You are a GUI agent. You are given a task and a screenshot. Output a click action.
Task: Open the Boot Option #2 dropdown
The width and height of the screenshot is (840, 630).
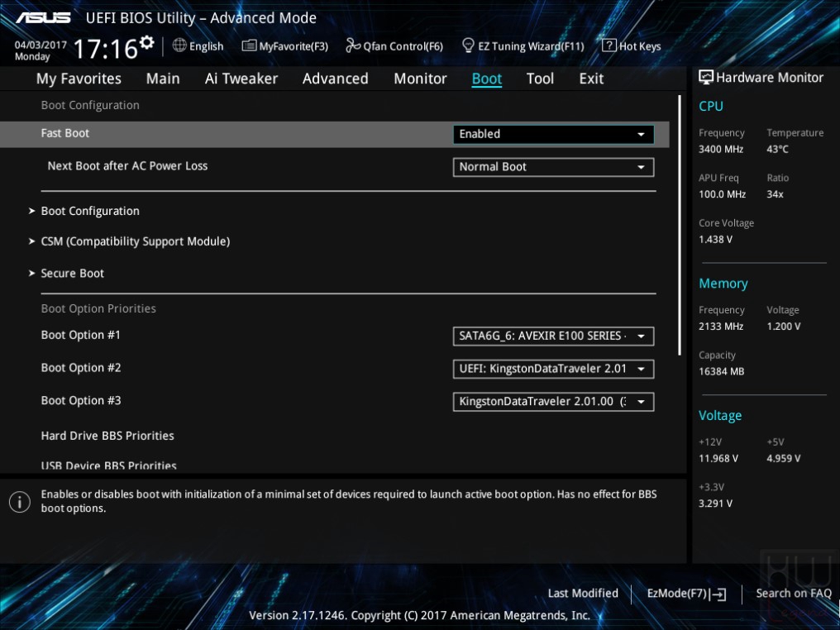tap(553, 369)
